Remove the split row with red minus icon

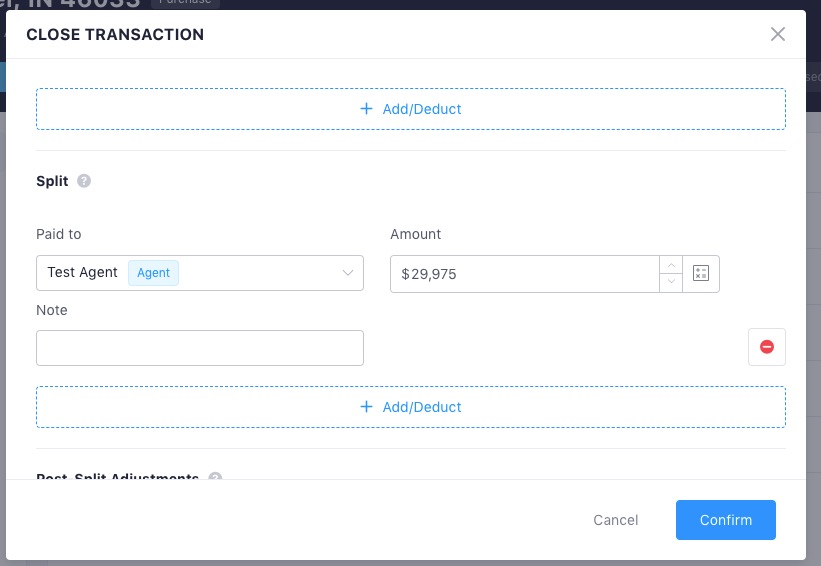pyautogui.click(x=767, y=347)
